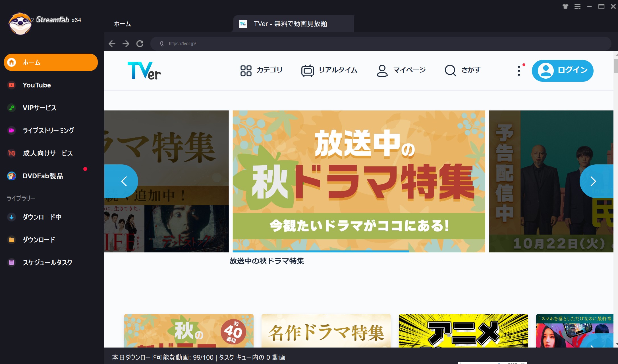The width and height of the screenshot is (618, 364).
Task: Click the purple schedule task icon
Action: coord(11,262)
